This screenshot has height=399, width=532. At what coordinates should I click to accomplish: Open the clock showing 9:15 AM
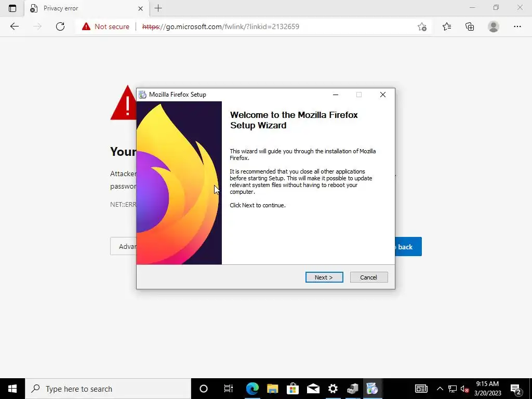click(x=487, y=389)
